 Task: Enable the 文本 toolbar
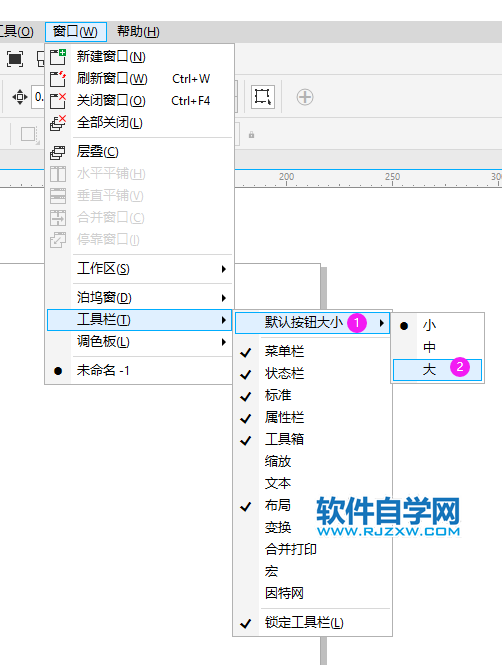pos(312,484)
